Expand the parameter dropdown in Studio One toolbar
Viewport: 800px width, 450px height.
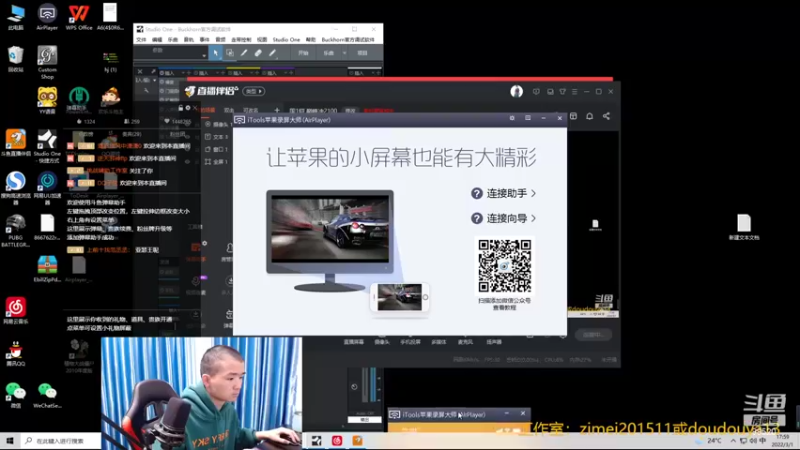coord(204,55)
